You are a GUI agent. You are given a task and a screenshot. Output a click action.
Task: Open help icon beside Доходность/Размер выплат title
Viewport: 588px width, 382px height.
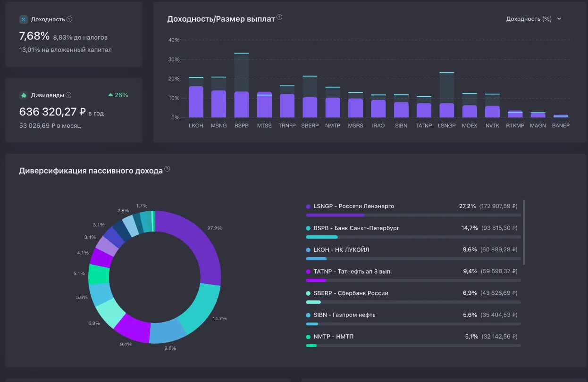tap(279, 17)
